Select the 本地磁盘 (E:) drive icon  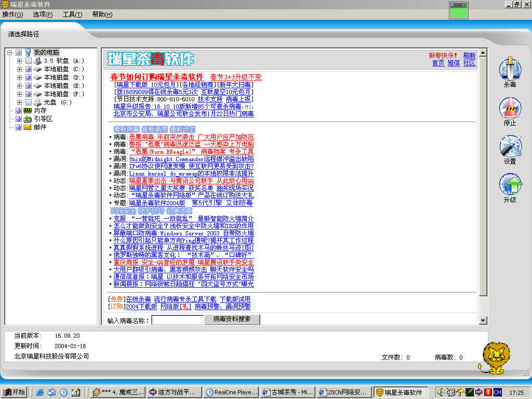tap(37, 86)
